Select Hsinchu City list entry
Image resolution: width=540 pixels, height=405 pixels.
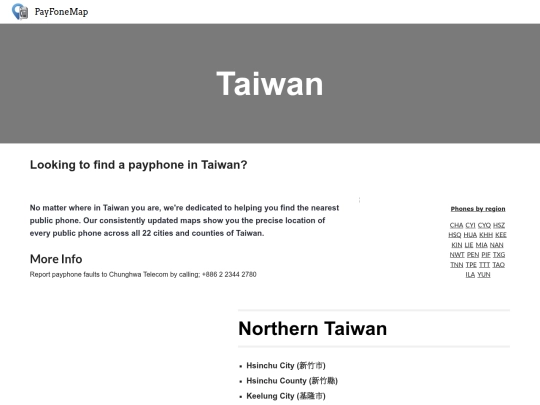(x=286, y=365)
